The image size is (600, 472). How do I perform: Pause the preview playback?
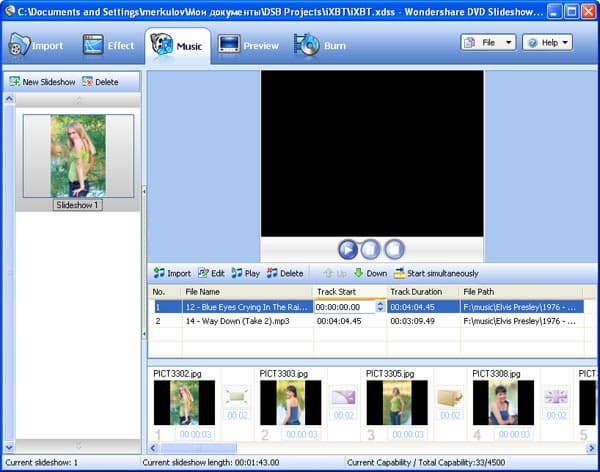click(370, 249)
